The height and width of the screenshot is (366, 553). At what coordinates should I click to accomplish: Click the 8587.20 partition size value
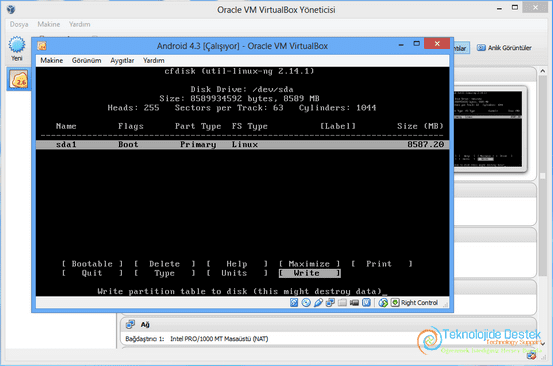[x=425, y=145]
